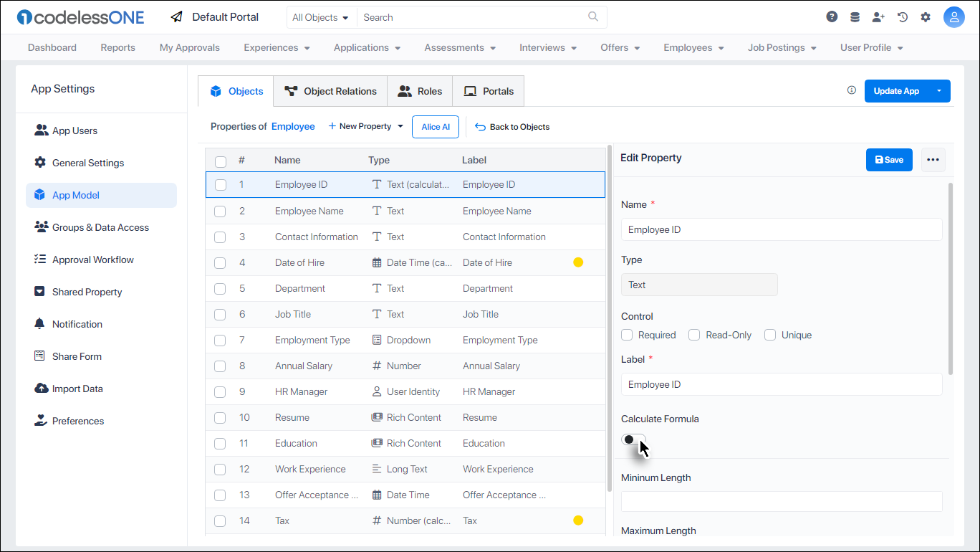Open Groups & Data Access

(x=101, y=227)
